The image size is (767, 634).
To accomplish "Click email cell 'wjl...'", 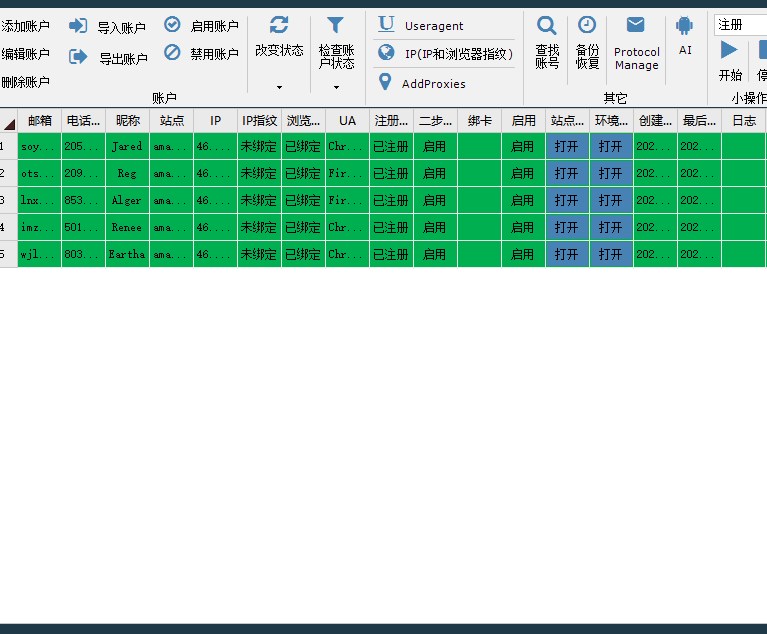I will click(39, 254).
